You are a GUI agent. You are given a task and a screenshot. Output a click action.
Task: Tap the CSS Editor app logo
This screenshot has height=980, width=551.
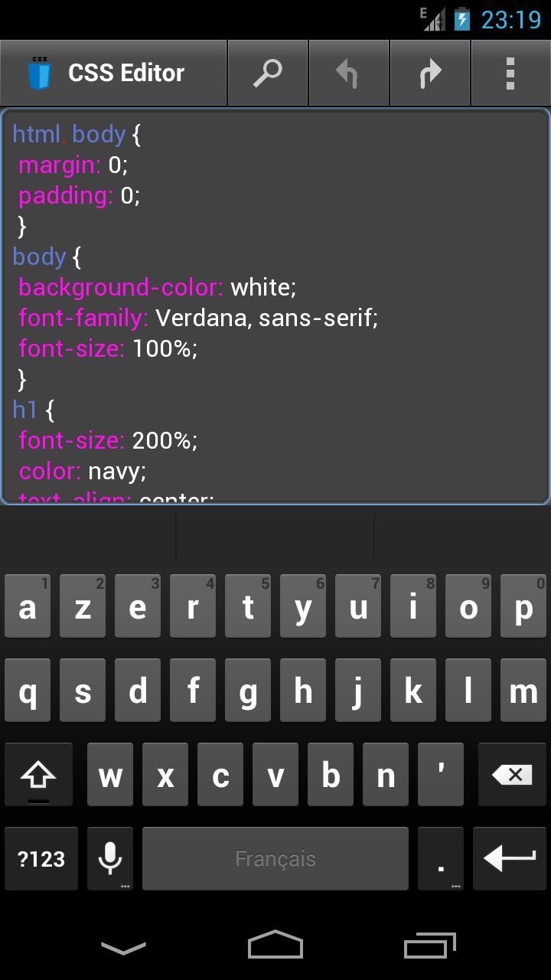[40, 72]
